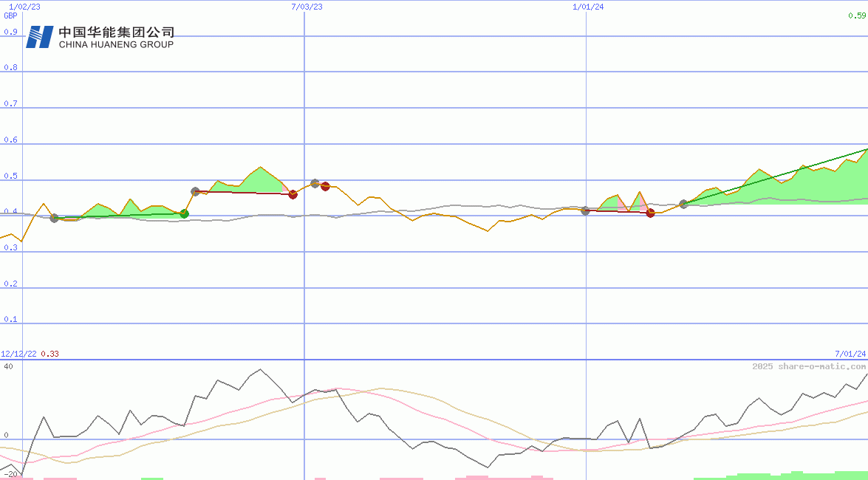Expand the 1/01/24 date column header
The image size is (868, 480).
(585, 6)
